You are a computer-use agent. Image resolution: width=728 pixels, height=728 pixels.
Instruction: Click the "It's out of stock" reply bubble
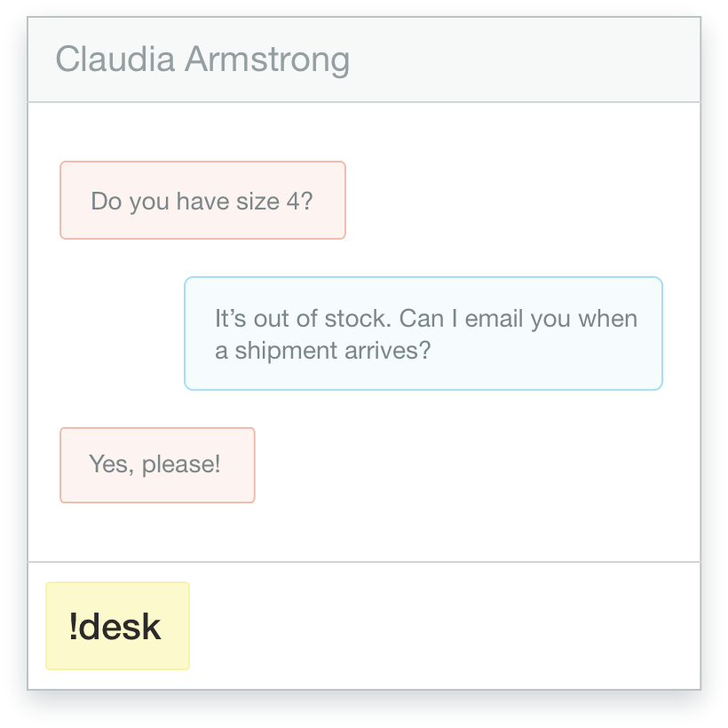(423, 333)
